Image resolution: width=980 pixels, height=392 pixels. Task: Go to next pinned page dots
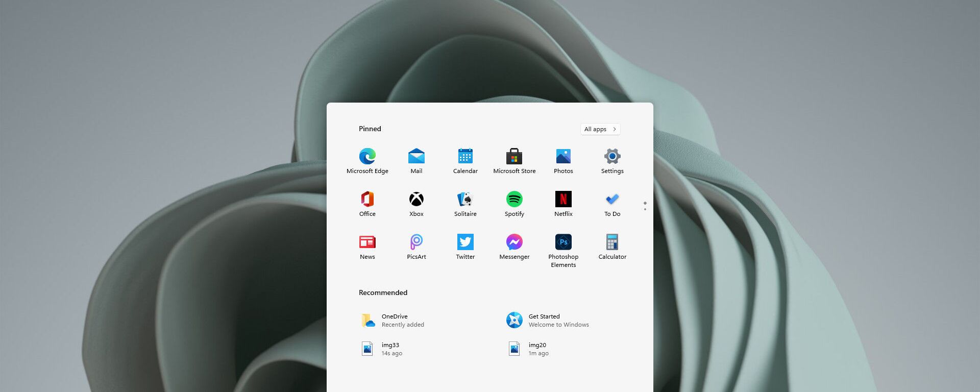(645, 206)
